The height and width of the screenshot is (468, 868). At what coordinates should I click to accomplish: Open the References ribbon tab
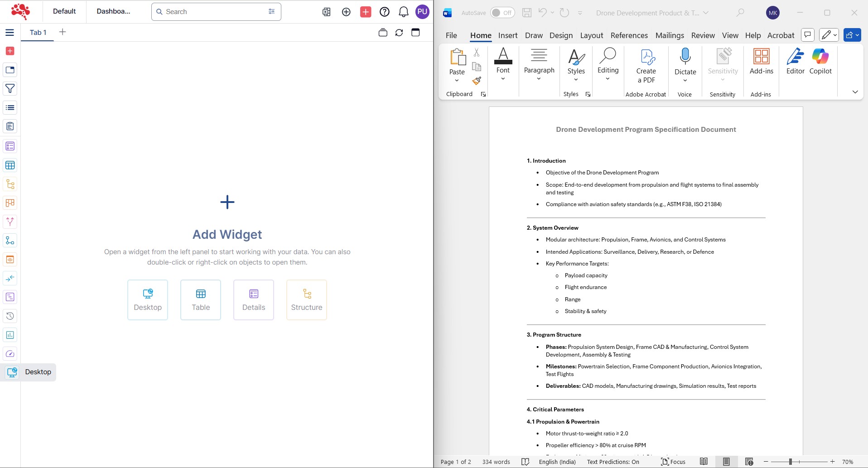629,35
